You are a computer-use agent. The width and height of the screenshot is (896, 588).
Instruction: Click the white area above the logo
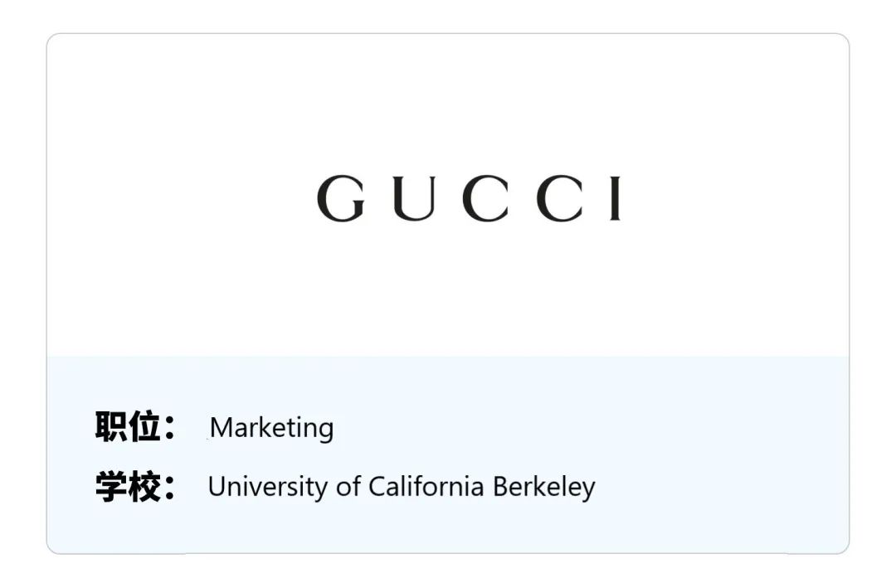(x=448, y=103)
